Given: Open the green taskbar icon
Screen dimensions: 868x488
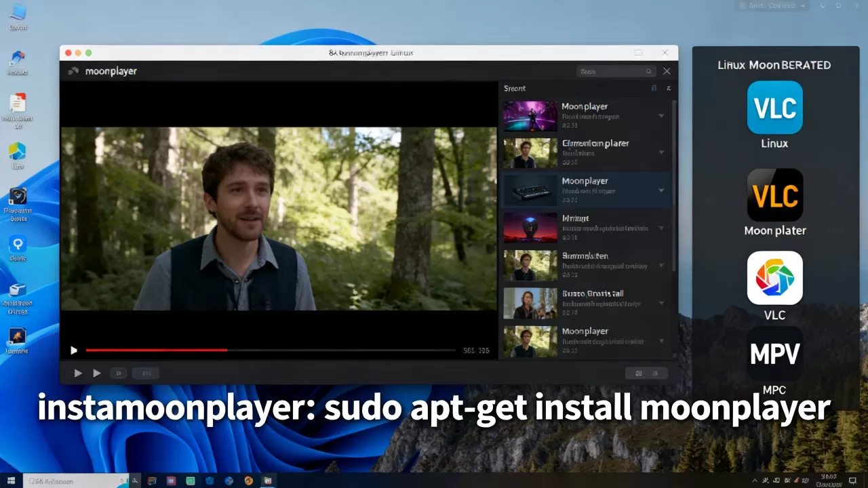Looking at the screenshot, I should 191,481.
